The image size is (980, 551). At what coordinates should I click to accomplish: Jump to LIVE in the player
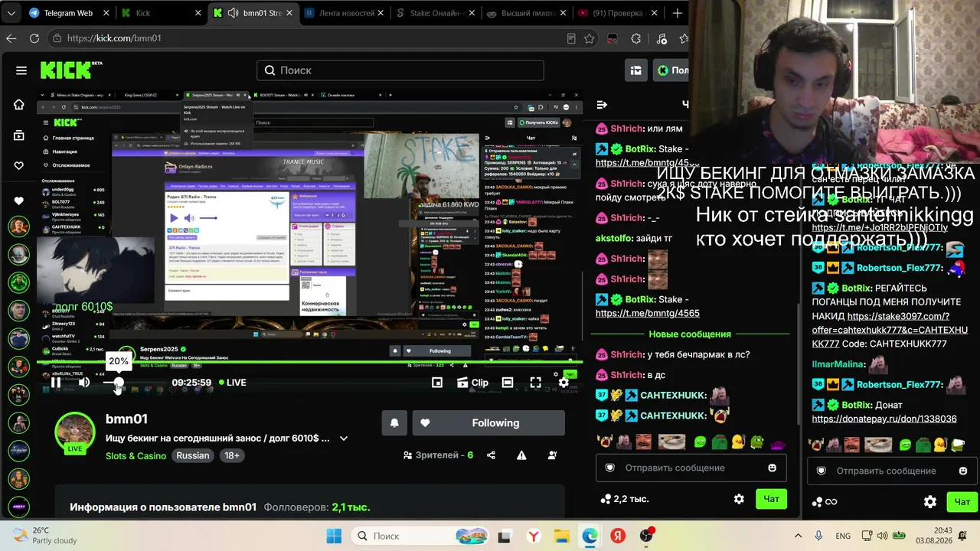click(x=233, y=383)
